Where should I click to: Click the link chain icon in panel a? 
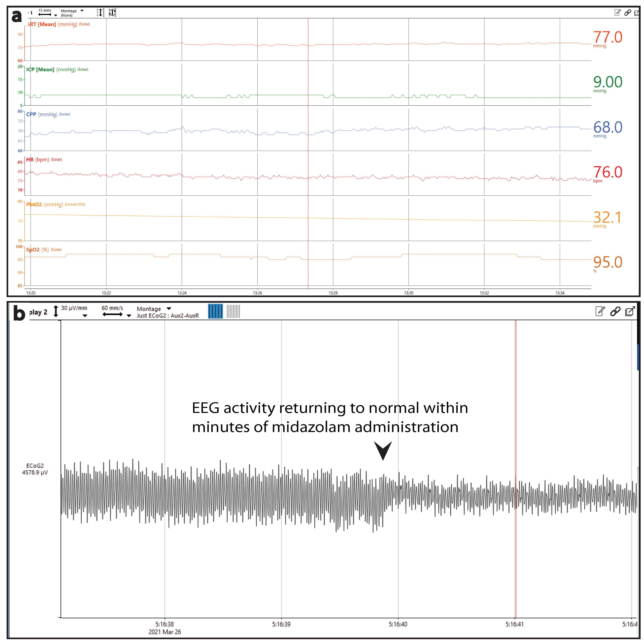[628, 13]
